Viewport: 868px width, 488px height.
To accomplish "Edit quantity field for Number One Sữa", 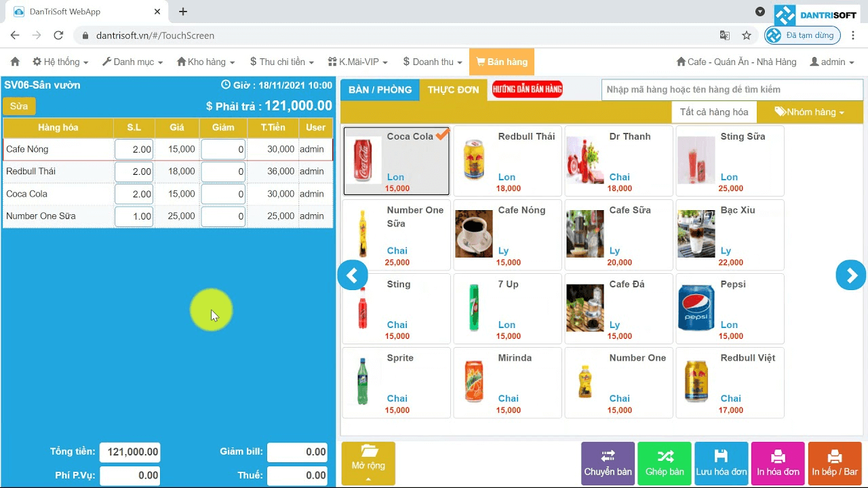I will click(x=134, y=216).
